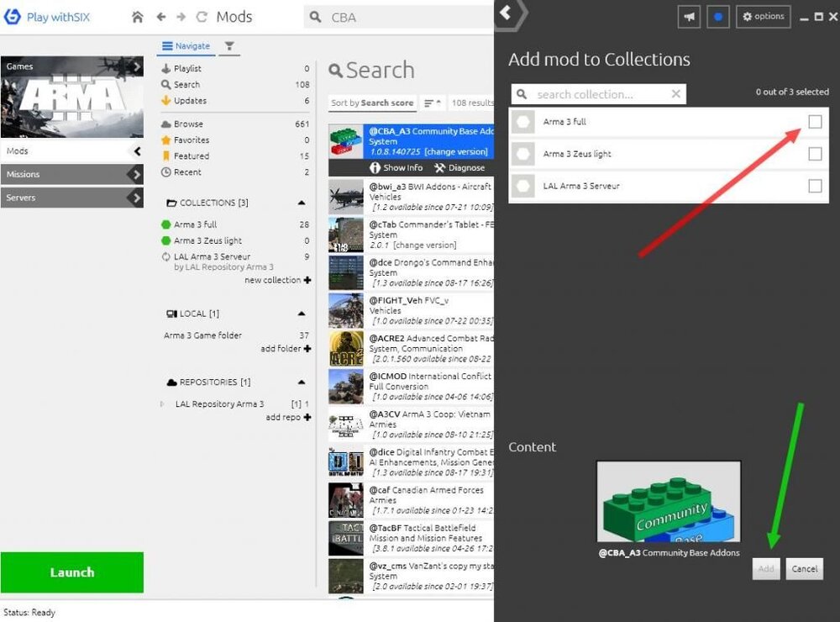Click the Add button
The height and width of the screenshot is (622, 840).
pos(765,568)
